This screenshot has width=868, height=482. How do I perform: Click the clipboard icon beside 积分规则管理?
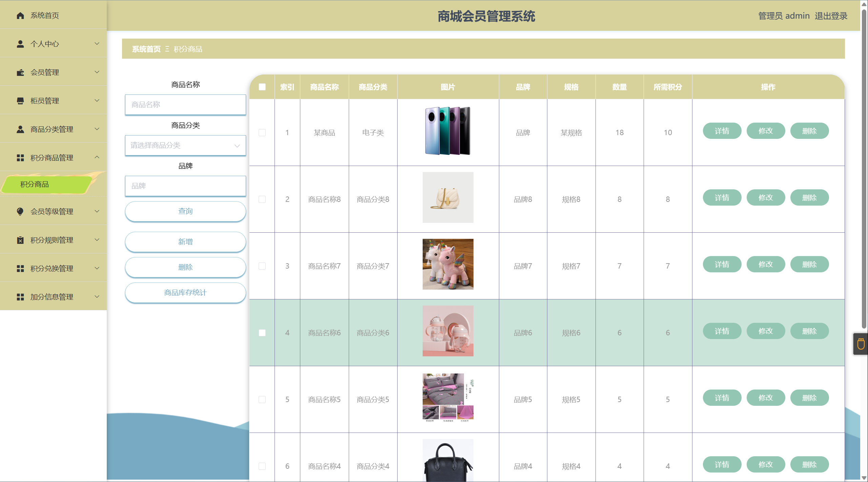[x=20, y=240]
